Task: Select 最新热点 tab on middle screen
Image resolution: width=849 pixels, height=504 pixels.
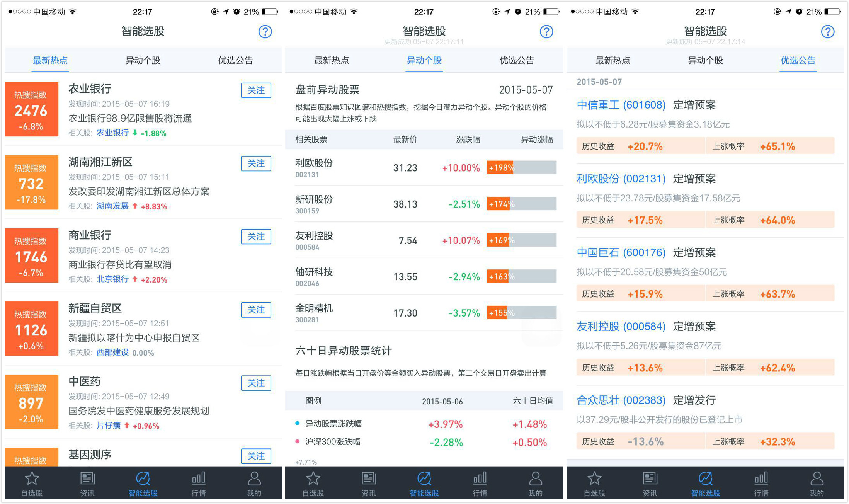Action: click(332, 60)
